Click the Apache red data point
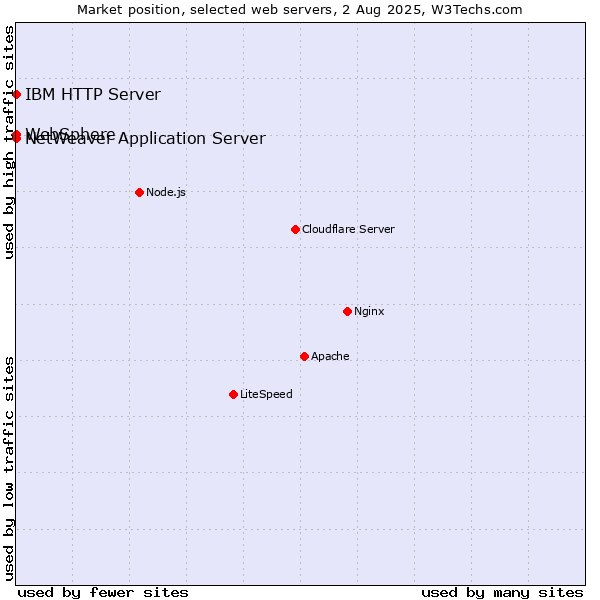This screenshot has height=600, width=600. pos(305,357)
